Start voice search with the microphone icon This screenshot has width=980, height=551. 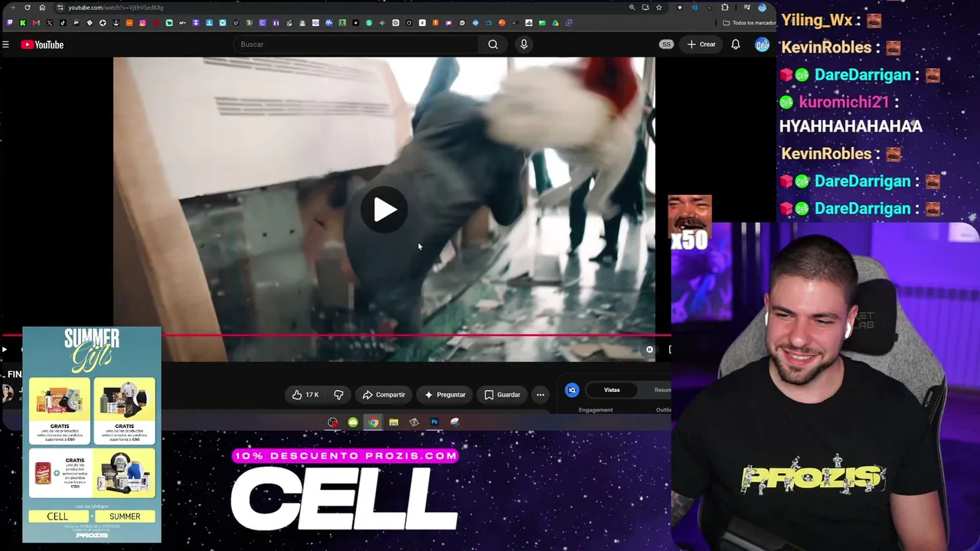(x=524, y=44)
